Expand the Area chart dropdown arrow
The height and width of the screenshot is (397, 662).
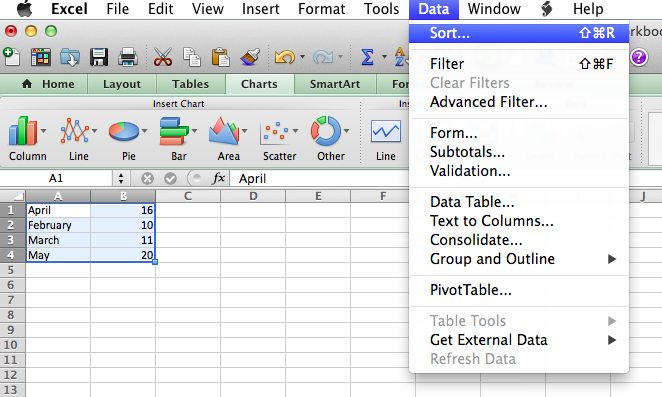coord(244,131)
